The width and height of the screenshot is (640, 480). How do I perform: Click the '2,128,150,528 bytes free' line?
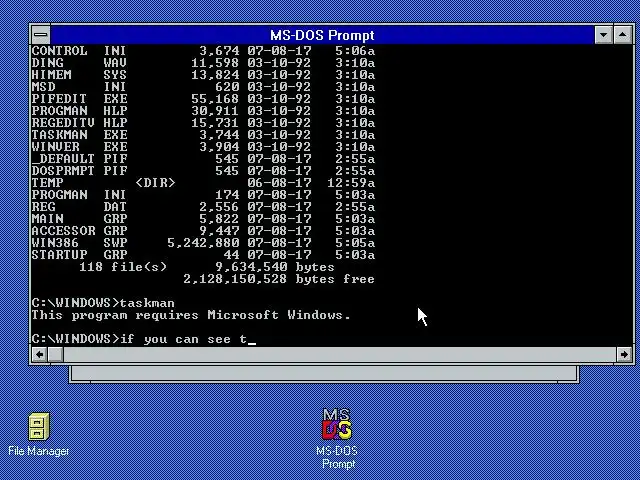tap(279, 279)
